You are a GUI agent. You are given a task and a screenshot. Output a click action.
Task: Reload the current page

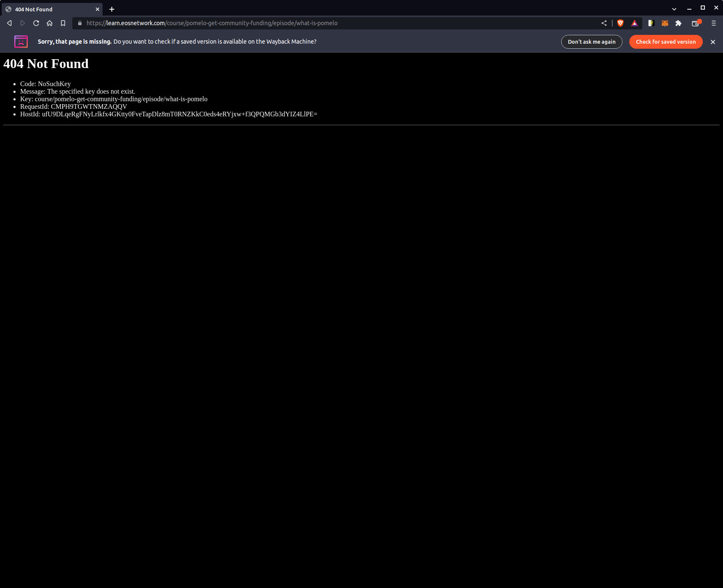tap(36, 23)
